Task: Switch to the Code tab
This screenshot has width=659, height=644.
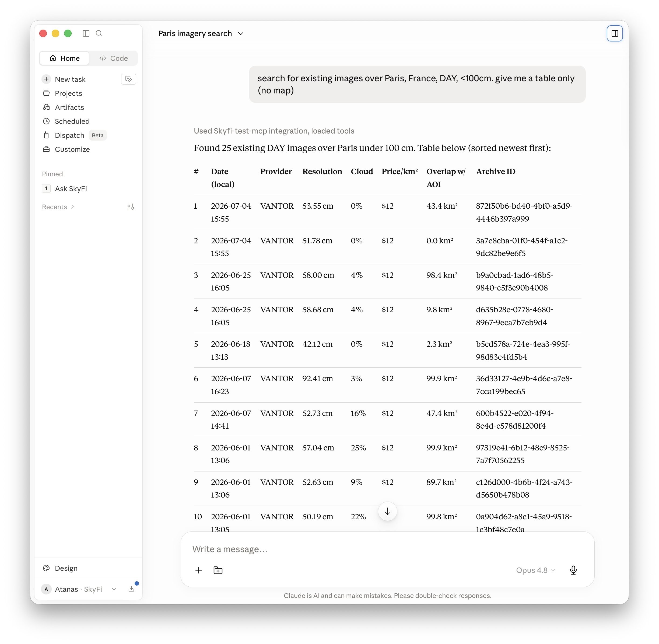Action: [113, 58]
